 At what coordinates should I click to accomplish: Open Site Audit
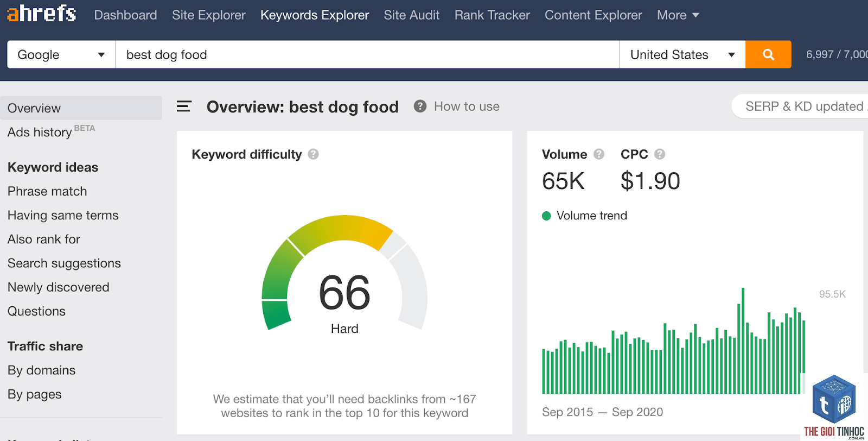pyautogui.click(x=412, y=15)
